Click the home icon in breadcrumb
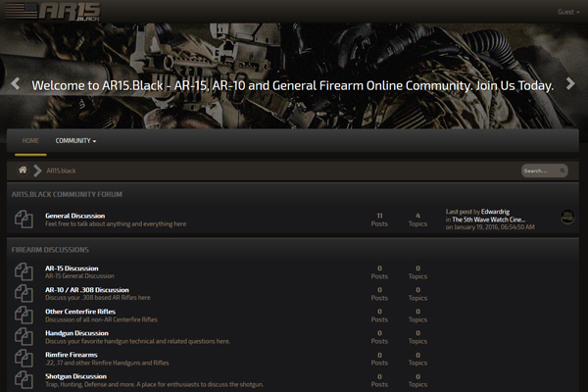 coord(23,171)
